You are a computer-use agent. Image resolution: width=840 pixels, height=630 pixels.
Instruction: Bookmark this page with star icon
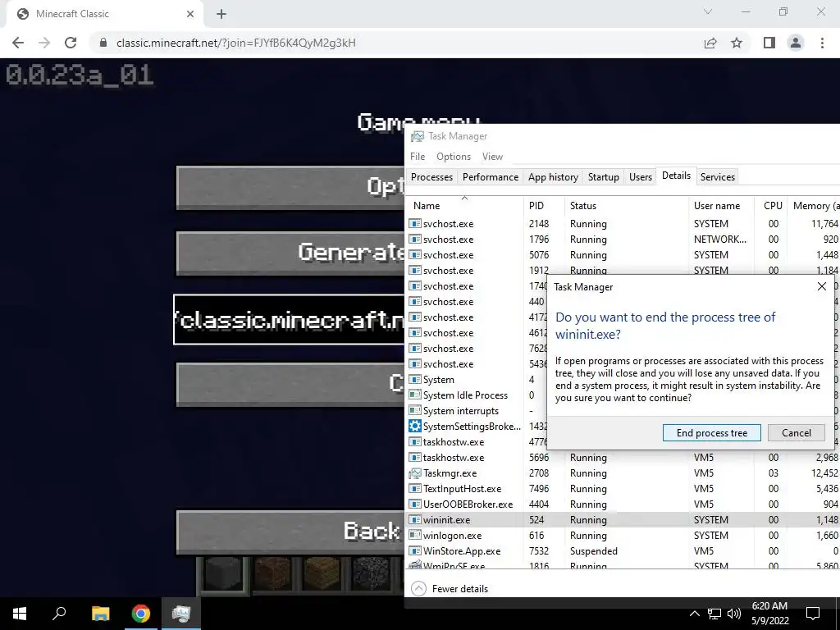click(x=737, y=43)
